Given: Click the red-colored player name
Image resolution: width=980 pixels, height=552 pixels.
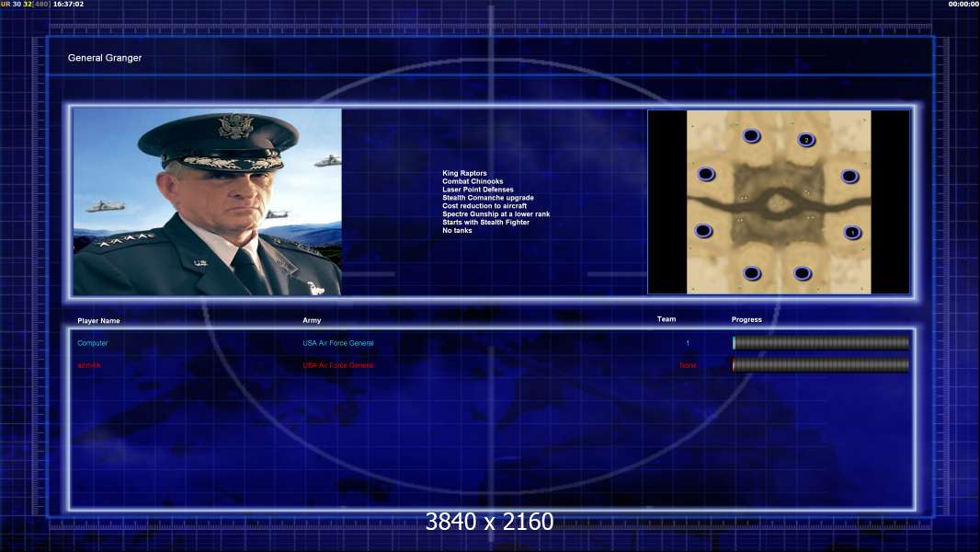Looking at the screenshot, I should (89, 365).
